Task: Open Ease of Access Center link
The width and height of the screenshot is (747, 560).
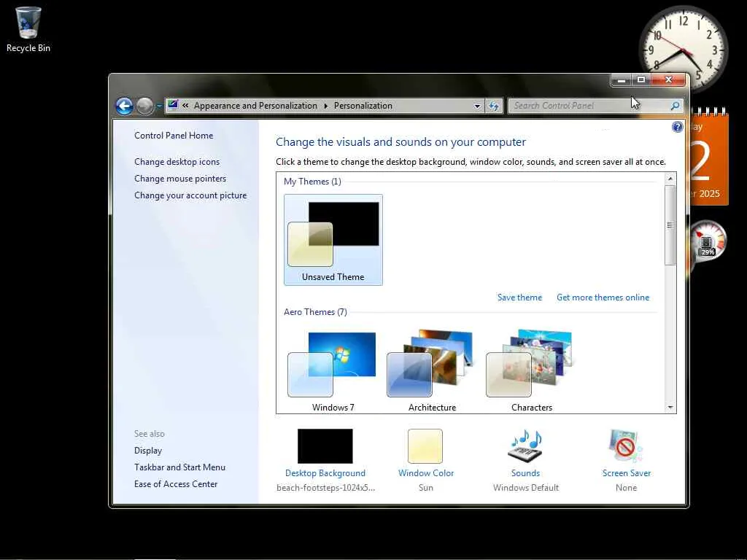Action: pos(176,484)
